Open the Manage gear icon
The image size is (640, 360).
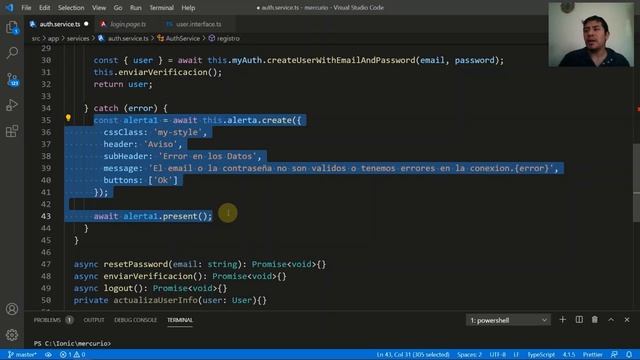click(12, 335)
